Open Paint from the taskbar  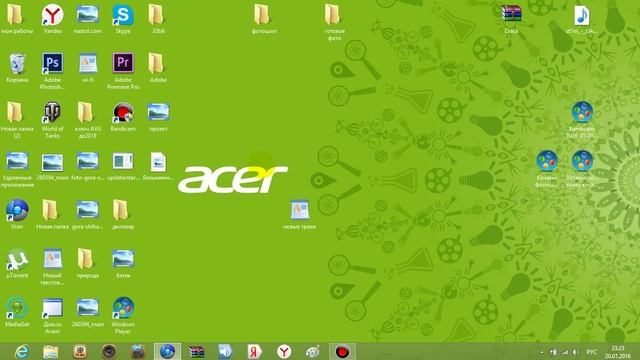[x=313, y=352]
